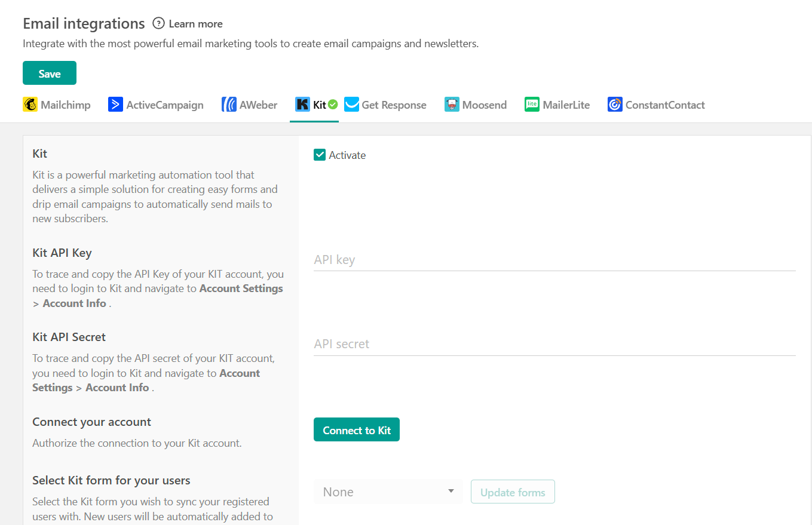Viewport: 812px width, 525px height.
Task: Click the Get Response envelope icon
Action: point(351,105)
